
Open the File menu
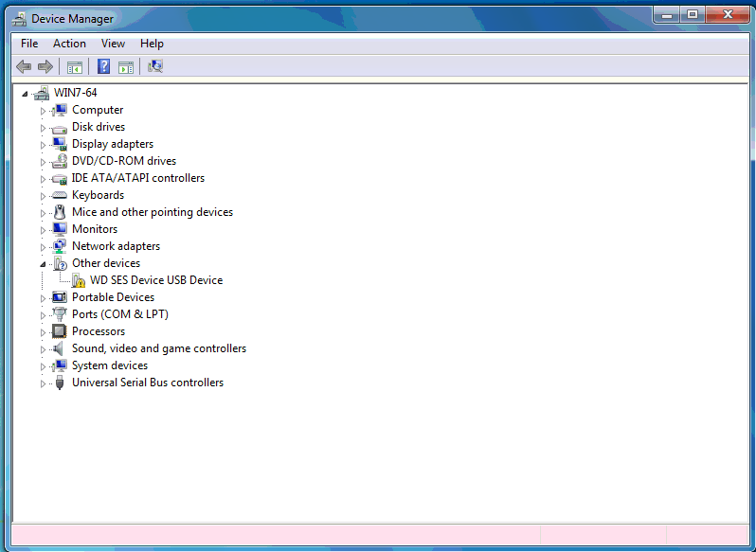click(29, 44)
